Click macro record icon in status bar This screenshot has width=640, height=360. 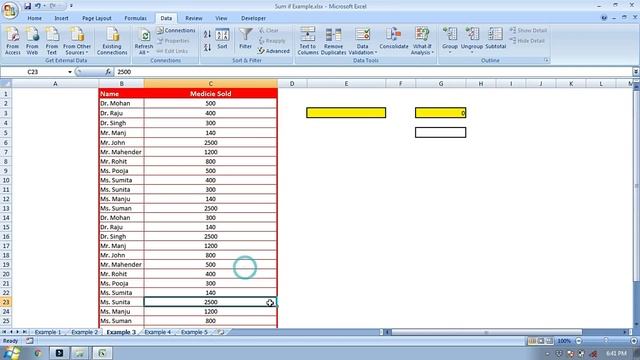(30, 341)
